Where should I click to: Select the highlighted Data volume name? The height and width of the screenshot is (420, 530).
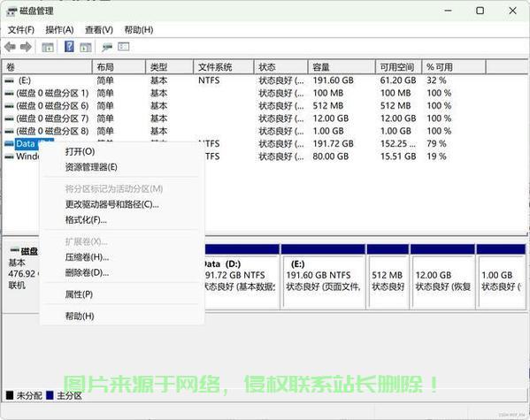point(26,144)
